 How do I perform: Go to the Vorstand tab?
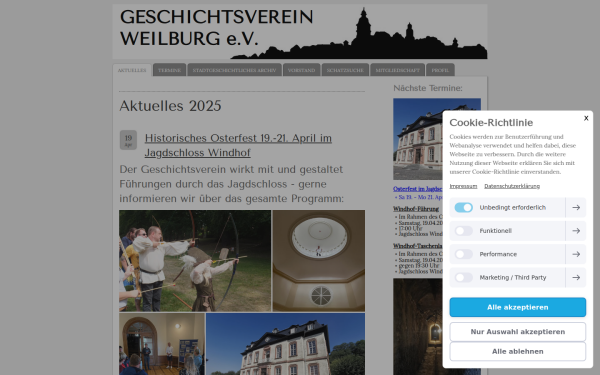302,70
